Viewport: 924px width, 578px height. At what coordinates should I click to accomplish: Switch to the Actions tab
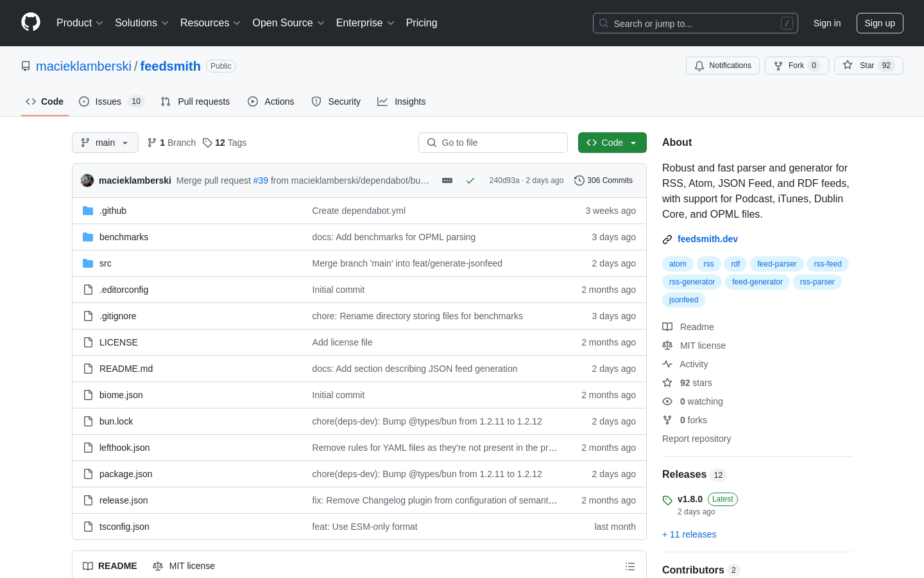click(x=271, y=101)
